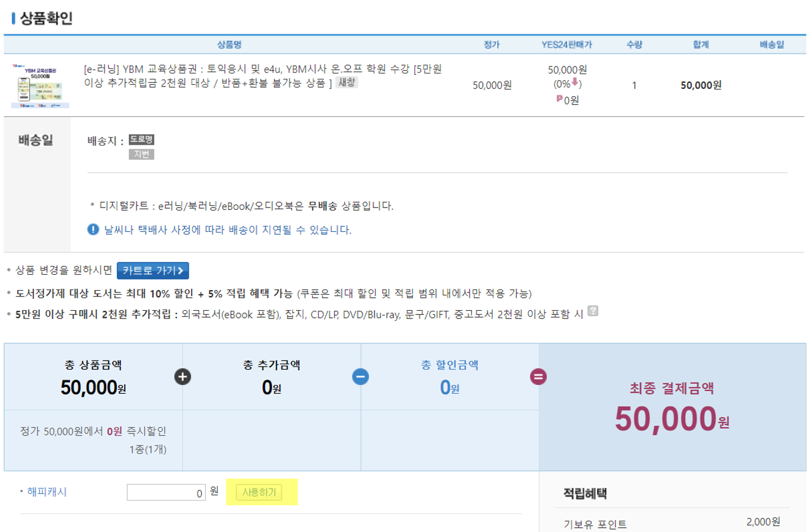This screenshot has height=532, width=807.
Task: Click the 수량 column header
Action: point(634,44)
